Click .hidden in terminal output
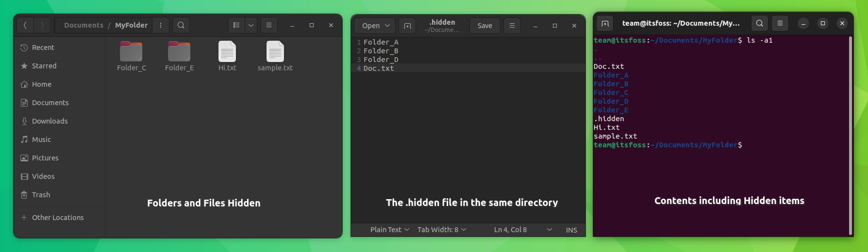868x252 pixels. [x=609, y=119]
